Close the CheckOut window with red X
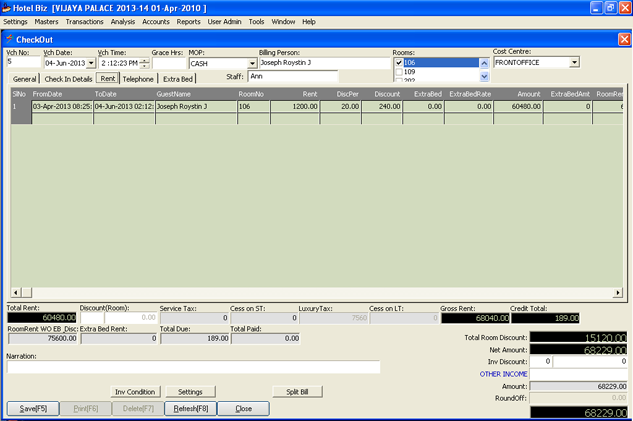The width and height of the screenshot is (633, 421). tap(624, 39)
